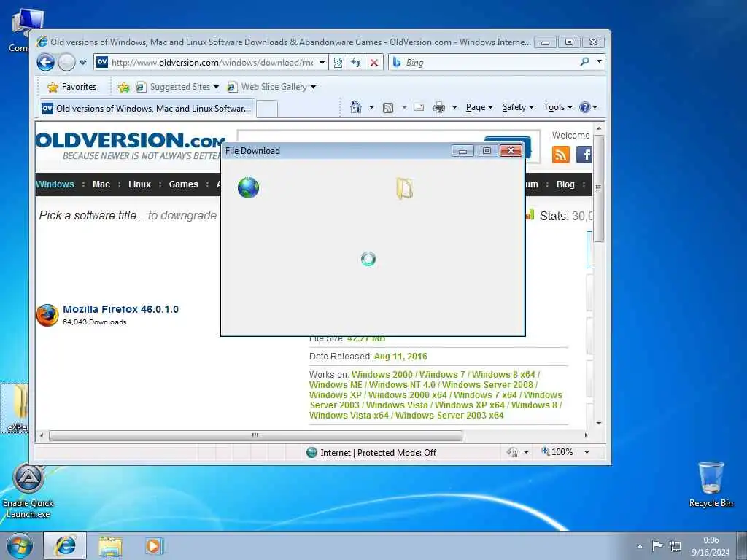Select Enable Quick Launch.exe desktop icon
The image size is (747, 560).
pyautogui.click(x=28, y=492)
